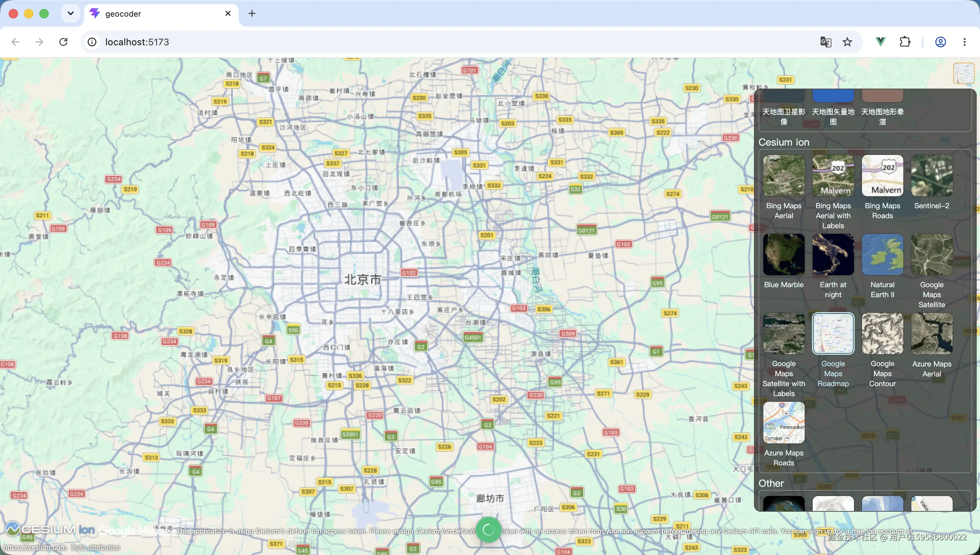This screenshot has width=980, height=555.
Task: Pick Azure Maps Roads imagery
Action: point(784,434)
